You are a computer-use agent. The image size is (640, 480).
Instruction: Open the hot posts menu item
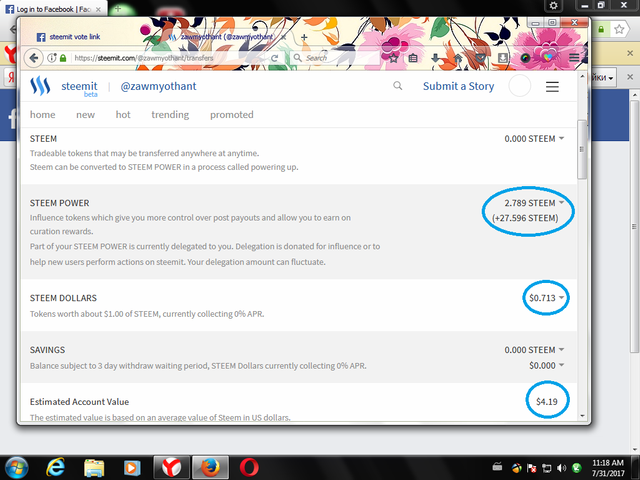coord(123,115)
